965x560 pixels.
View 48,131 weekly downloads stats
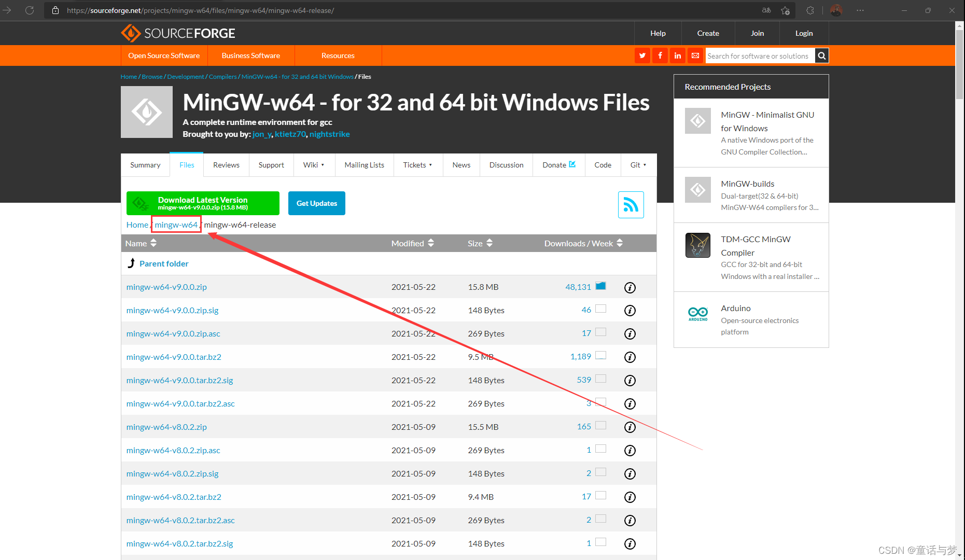tap(578, 287)
